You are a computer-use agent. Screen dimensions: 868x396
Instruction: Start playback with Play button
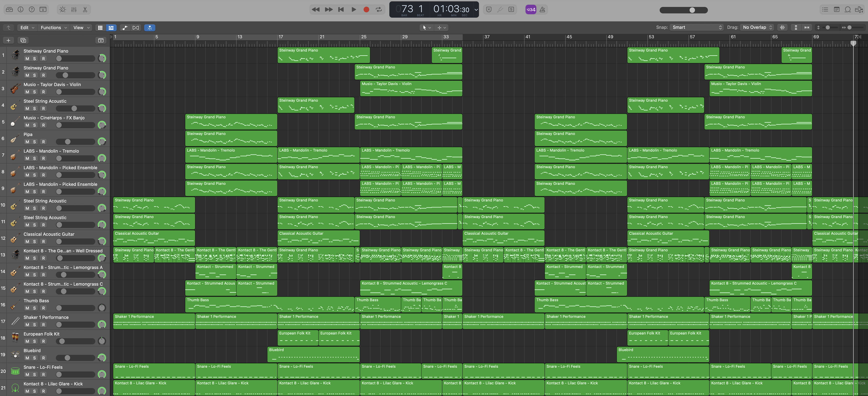coord(354,10)
